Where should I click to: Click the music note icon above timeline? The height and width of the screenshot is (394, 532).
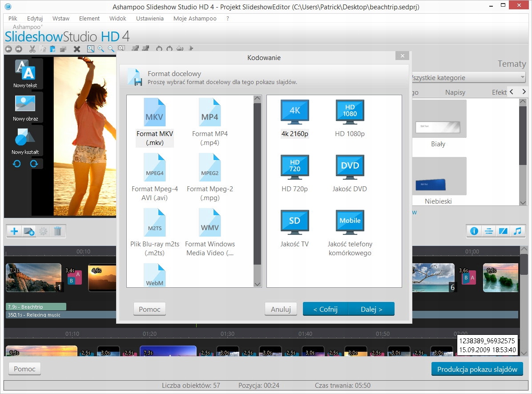pyautogui.click(x=517, y=231)
